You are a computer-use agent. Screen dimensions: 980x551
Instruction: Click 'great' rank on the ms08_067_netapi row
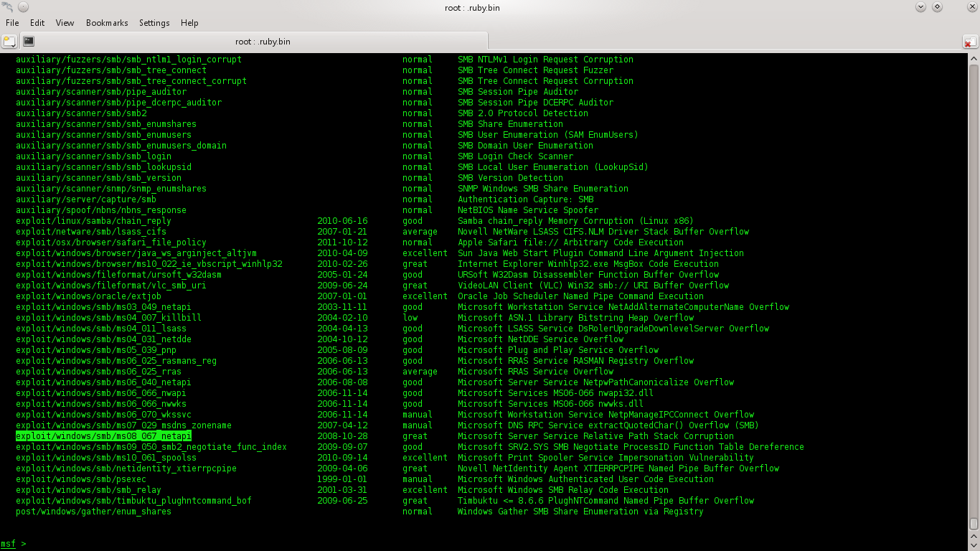[x=415, y=436]
